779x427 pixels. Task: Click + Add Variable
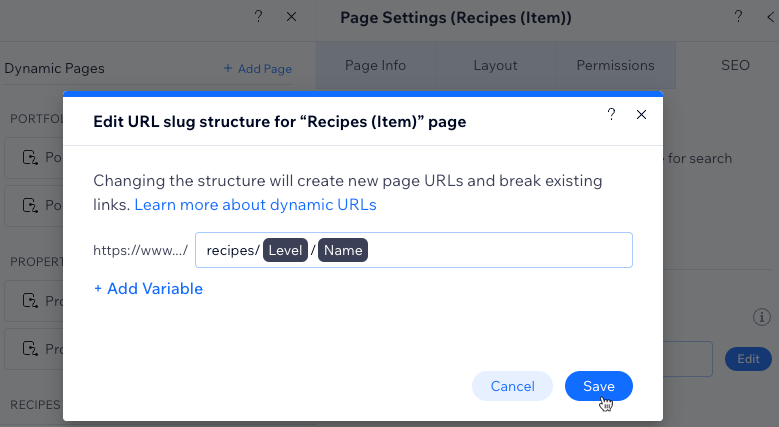coord(149,289)
